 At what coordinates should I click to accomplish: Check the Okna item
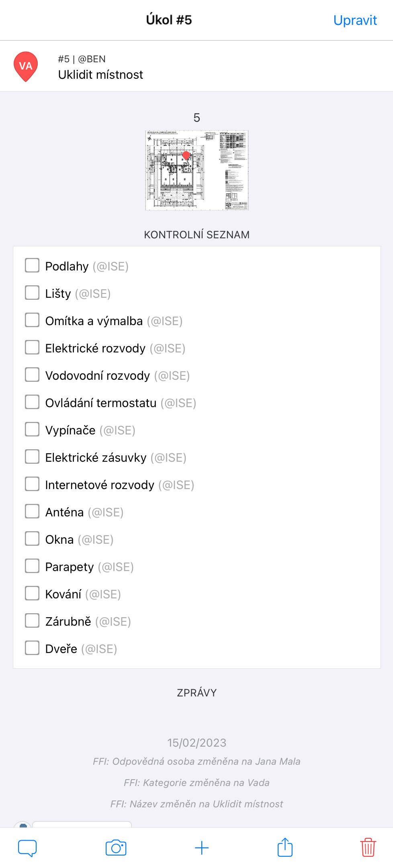(x=32, y=538)
